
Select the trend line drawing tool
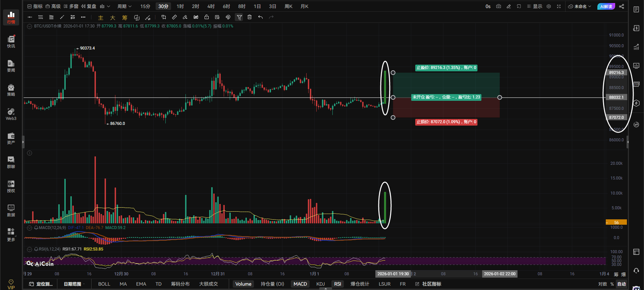[62, 17]
